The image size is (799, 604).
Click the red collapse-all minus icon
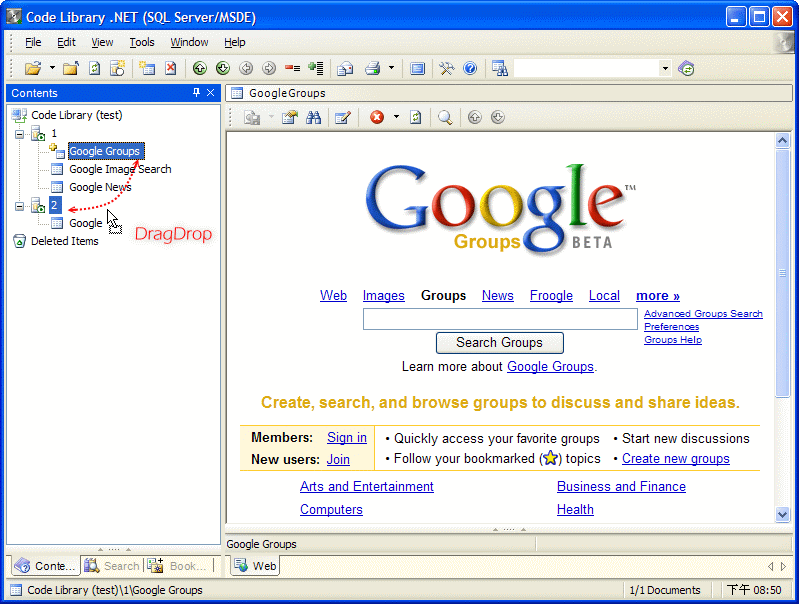(292, 68)
